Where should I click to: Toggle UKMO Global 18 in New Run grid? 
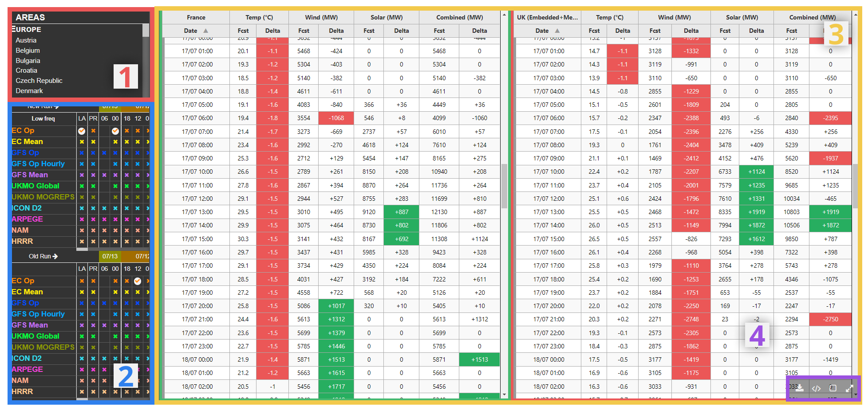127,186
